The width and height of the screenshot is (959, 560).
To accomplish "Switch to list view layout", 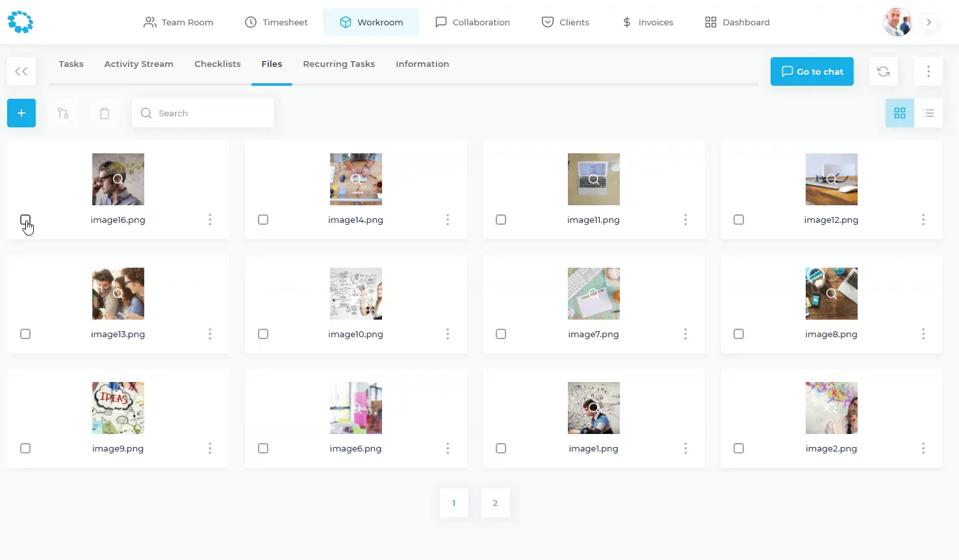I will click(928, 113).
